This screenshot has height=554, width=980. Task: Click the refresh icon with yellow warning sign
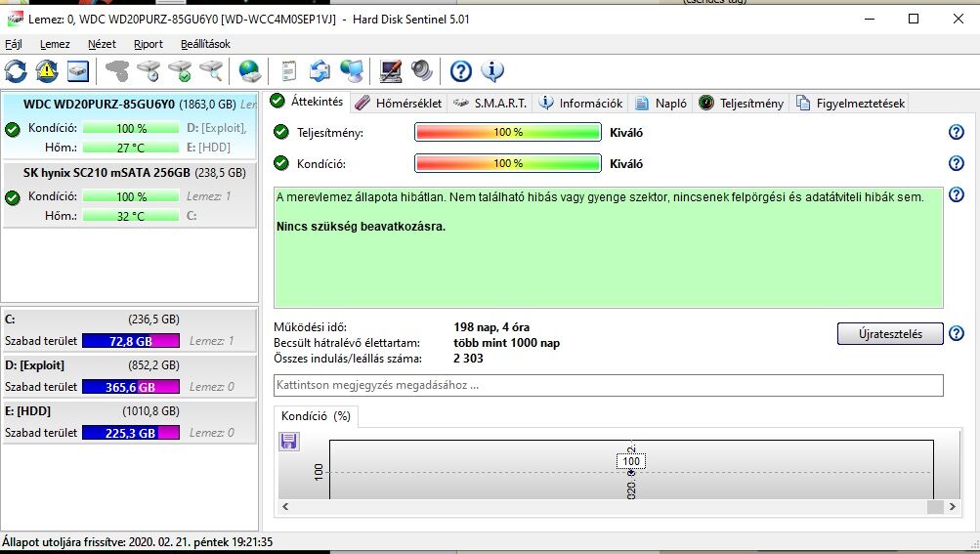(46, 71)
